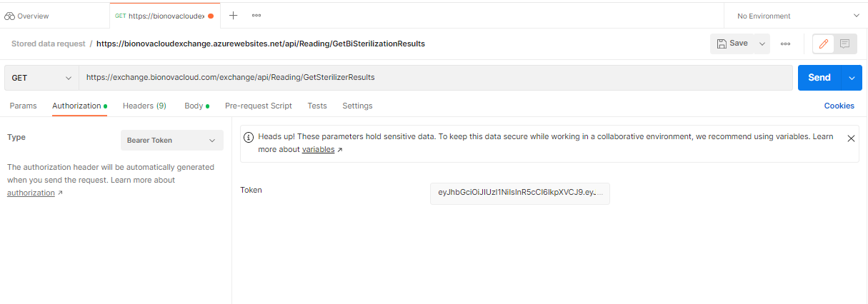Click the Overview tab icon
The height and width of the screenshot is (304, 868).
click(9, 16)
